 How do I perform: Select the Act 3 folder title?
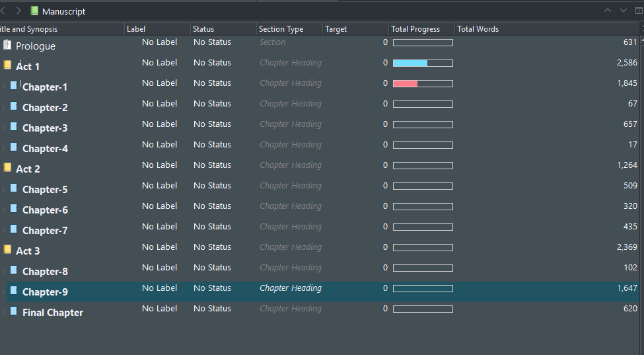28,251
